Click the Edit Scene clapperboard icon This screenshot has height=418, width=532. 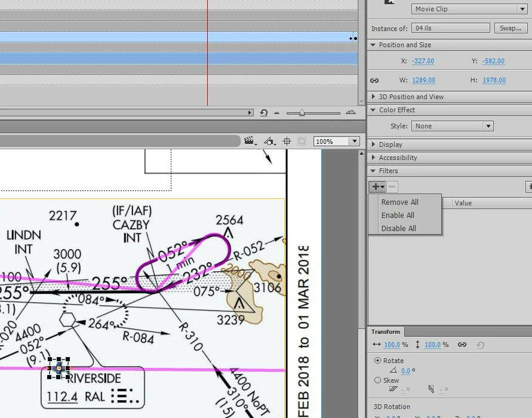[250, 141]
